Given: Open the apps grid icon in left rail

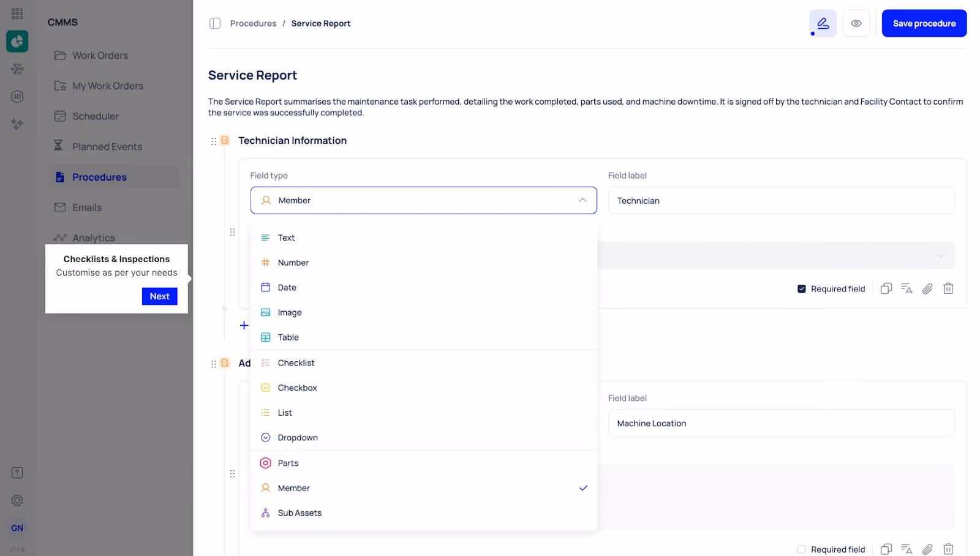Looking at the screenshot, I should pos(17,13).
